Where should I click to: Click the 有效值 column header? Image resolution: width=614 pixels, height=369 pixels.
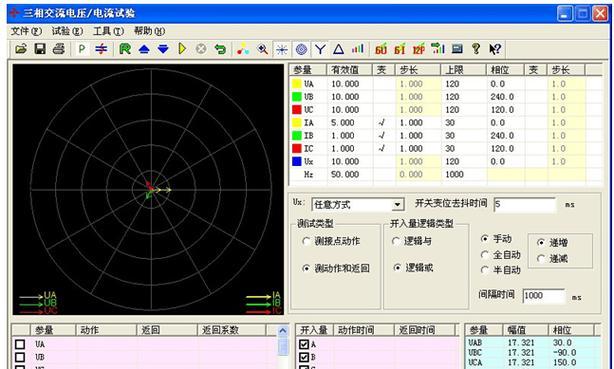point(349,70)
